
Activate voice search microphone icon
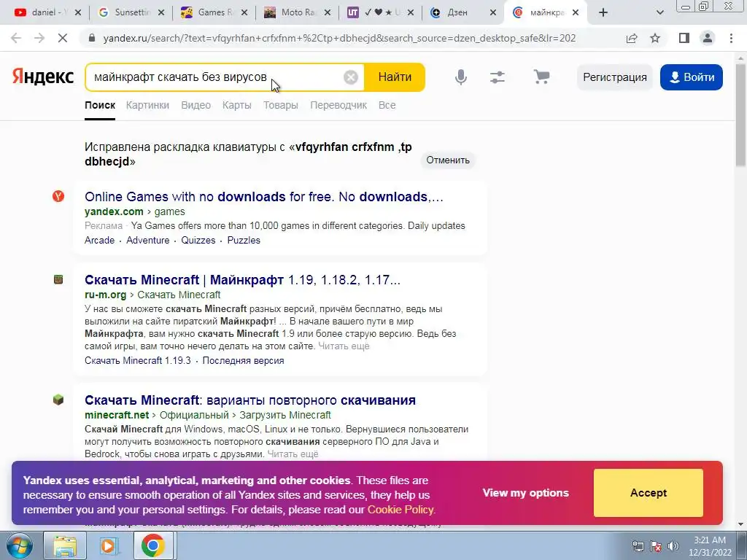(461, 77)
